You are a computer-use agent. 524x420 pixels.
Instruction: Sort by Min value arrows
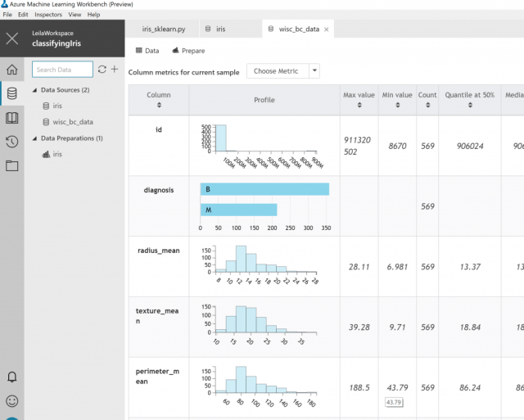(397, 105)
